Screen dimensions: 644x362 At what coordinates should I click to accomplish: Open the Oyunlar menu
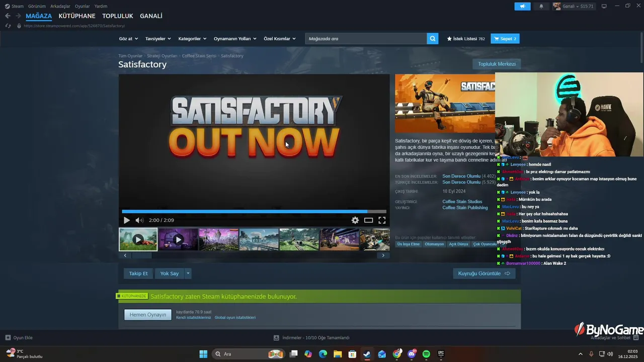[x=83, y=6]
